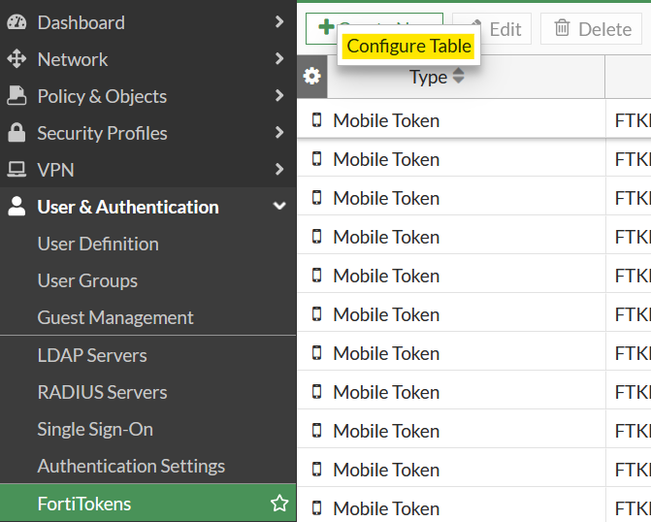Expand the VPN menu chevron
The width and height of the screenshot is (651, 522).
click(x=279, y=170)
